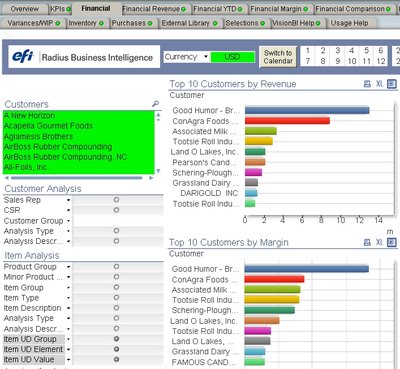The height and width of the screenshot is (369, 400).
Task: Select month 6 in the month picker
Action: point(380,51)
